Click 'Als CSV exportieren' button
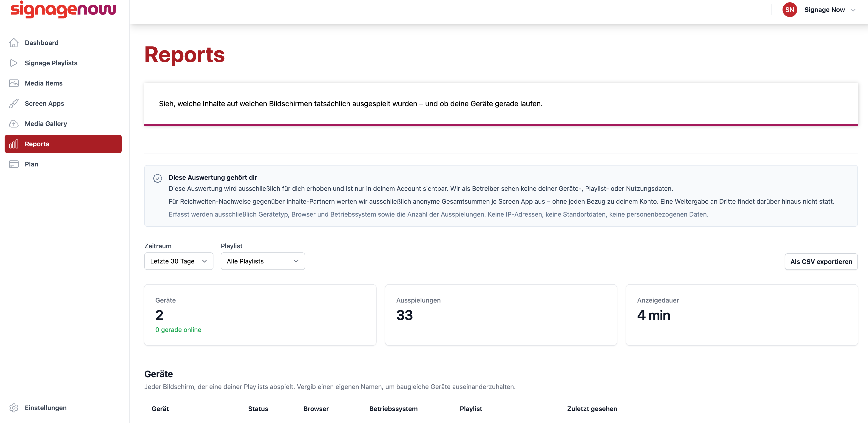This screenshot has width=868, height=423. tap(821, 262)
